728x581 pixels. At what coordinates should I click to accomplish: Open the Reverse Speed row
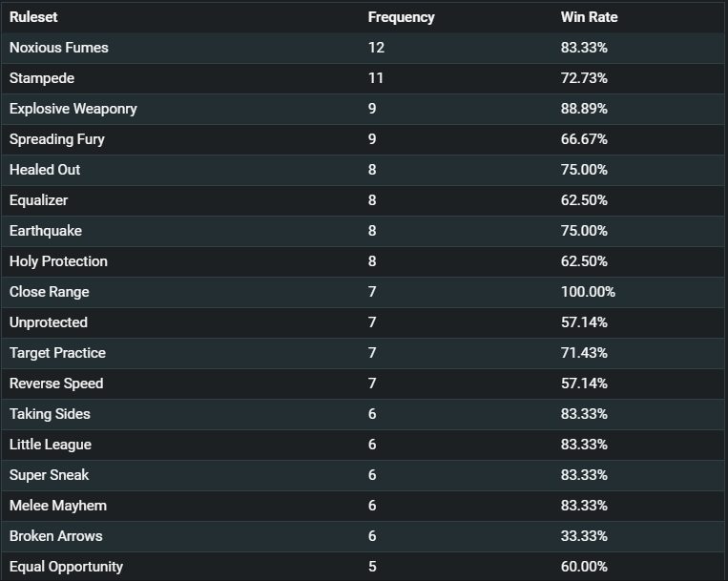tap(364, 384)
